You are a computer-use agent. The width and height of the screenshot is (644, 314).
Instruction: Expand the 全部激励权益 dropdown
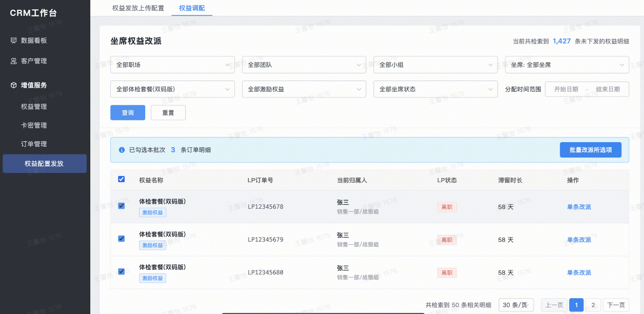304,89
